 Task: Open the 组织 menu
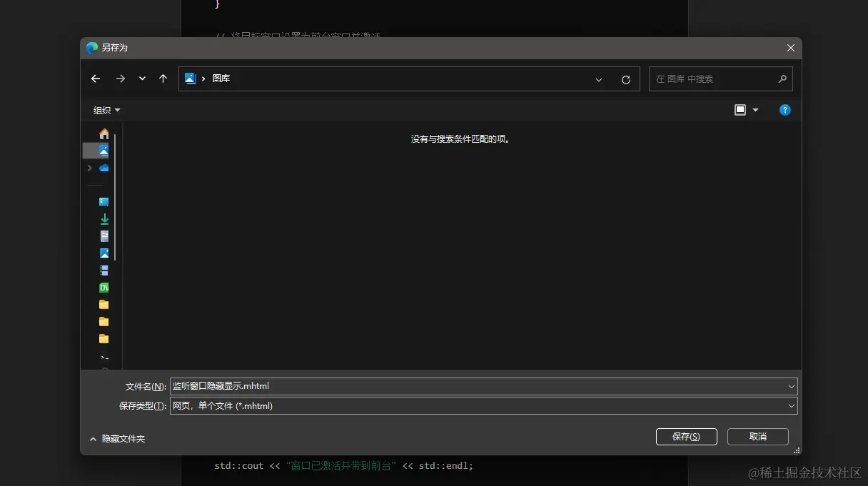107,110
